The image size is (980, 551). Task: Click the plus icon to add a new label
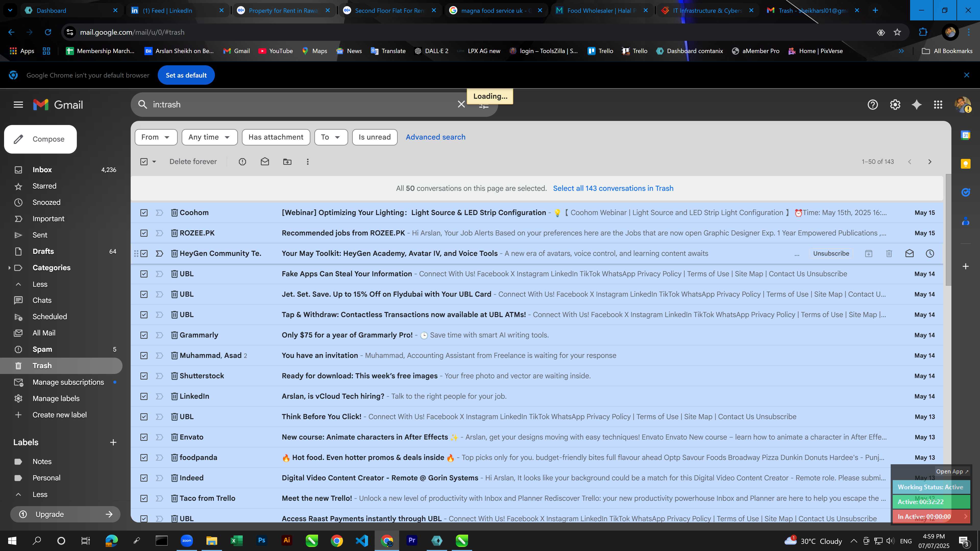[x=113, y=442]
